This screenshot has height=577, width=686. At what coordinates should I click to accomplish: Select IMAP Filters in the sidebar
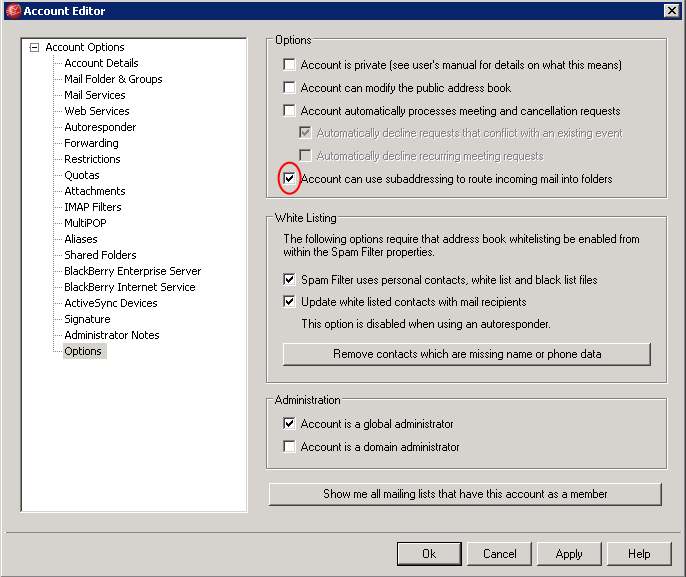point(93,207)
